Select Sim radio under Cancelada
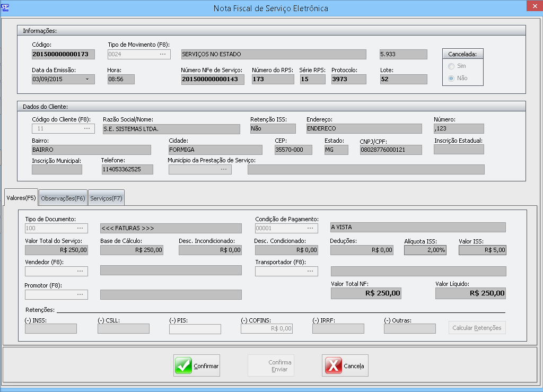The width and height of the screenshot is (543, 392). pos(451,66)
